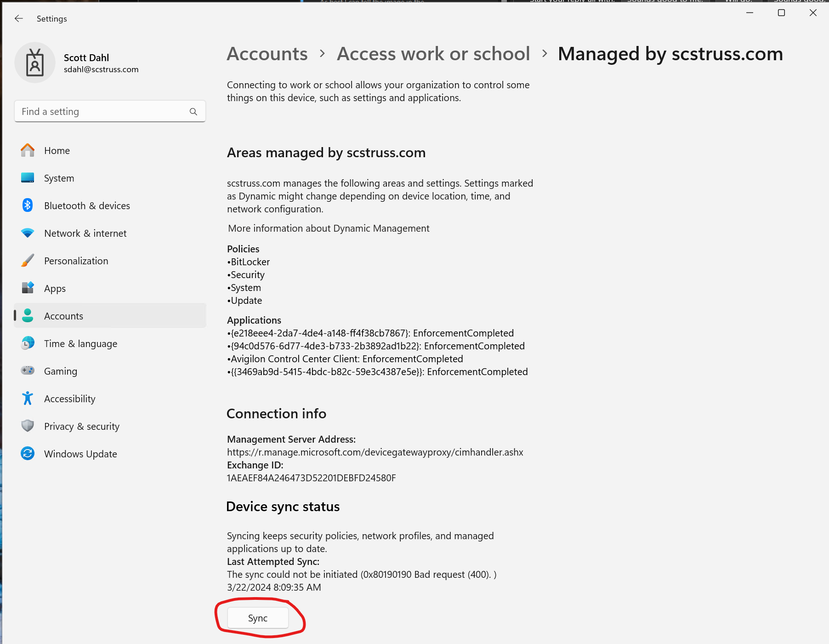Image resolution: width=829 pixels, height=644 pixels.
Task: Open Gaming settings
Action: click(x=110, y=371)
